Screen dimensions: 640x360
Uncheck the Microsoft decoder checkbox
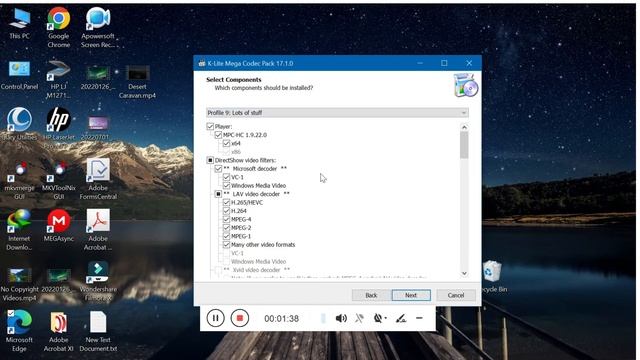[218, 169]
